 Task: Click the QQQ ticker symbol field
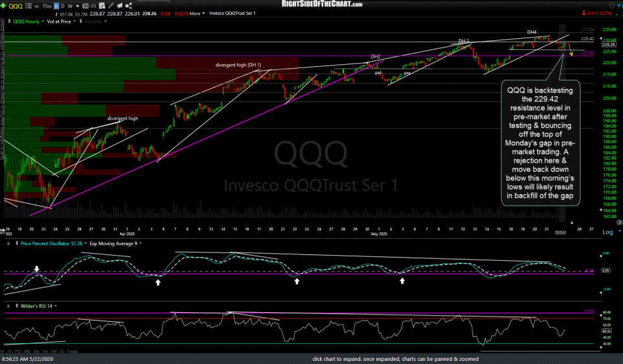click(x=16, y=6)
